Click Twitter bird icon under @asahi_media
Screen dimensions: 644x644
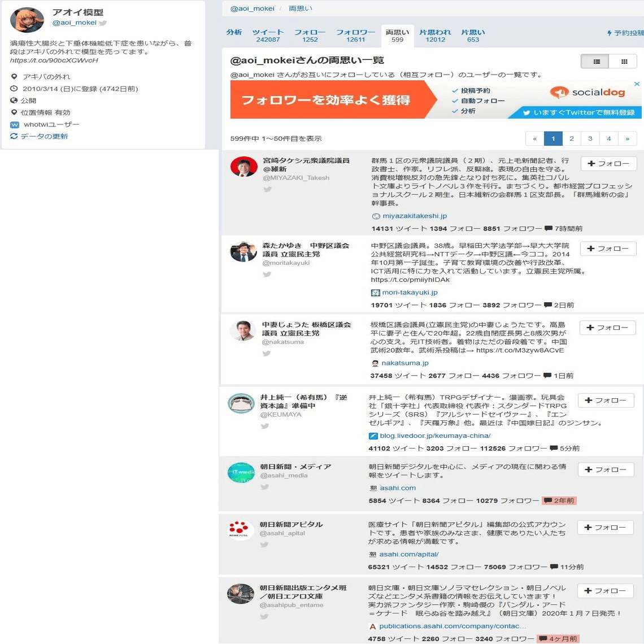(x=264, y=487)
